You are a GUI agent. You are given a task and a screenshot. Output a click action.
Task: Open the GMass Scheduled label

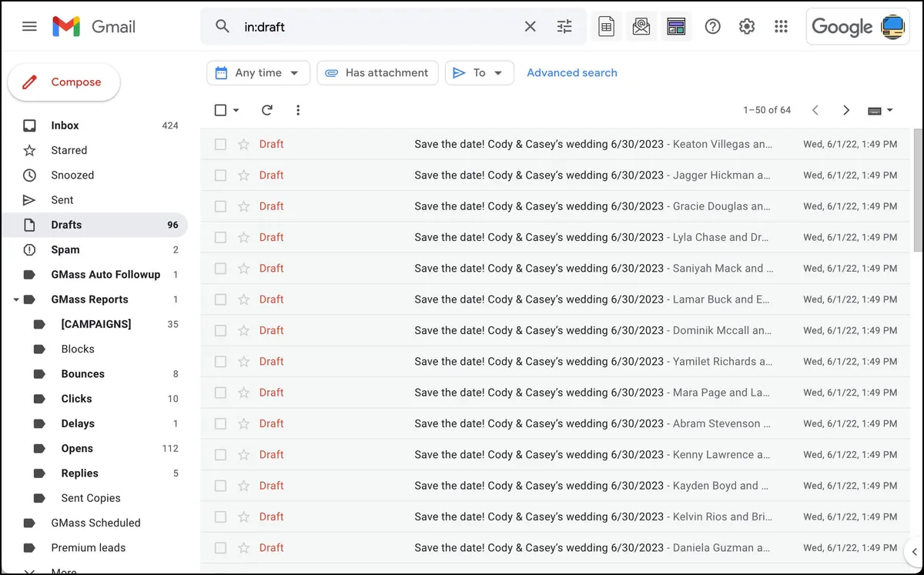coord(94,523)
